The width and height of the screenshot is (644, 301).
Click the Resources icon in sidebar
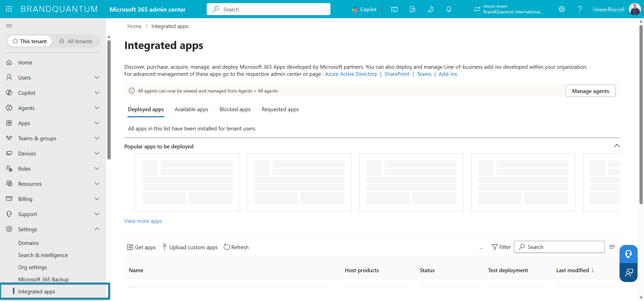(x=9, y=184)
